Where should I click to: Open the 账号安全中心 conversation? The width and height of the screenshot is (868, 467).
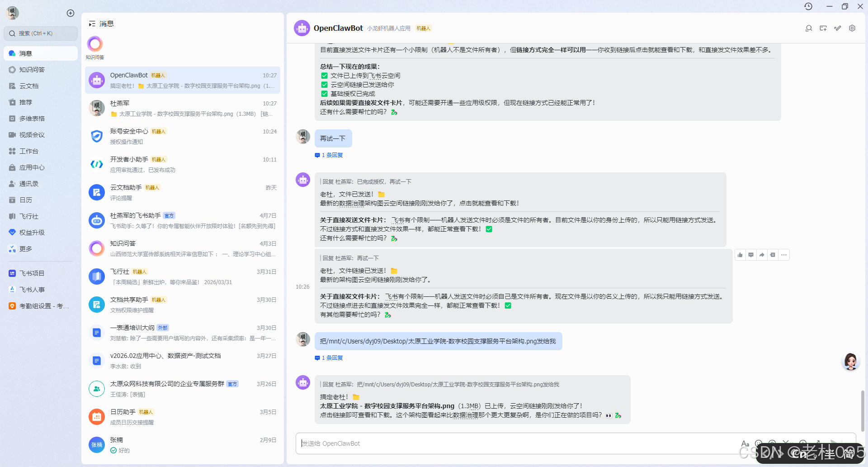tap(183, 136)
